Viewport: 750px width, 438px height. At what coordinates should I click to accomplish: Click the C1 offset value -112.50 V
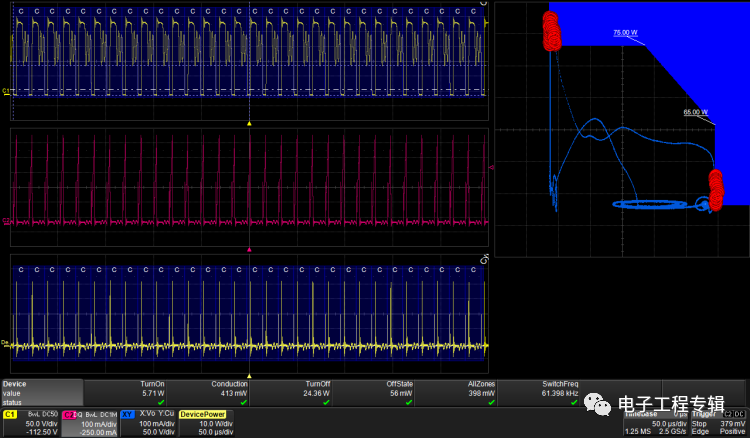[x=42, y=432]
